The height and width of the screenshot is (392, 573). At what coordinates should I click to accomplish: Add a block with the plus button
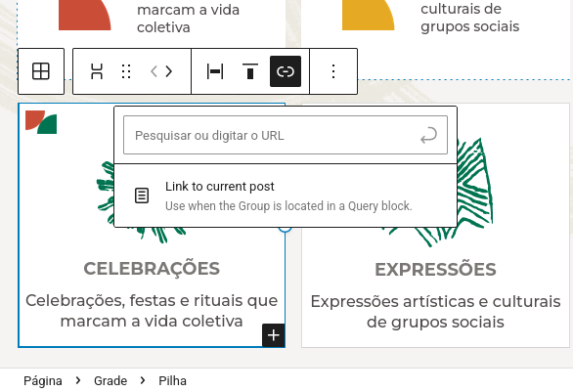pos(274,335)
